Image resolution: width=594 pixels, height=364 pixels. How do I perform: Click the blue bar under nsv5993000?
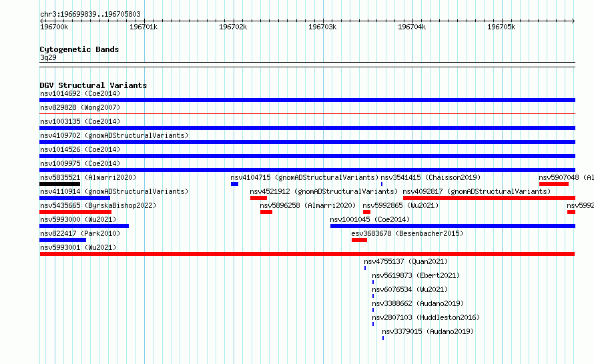point(84,226)
